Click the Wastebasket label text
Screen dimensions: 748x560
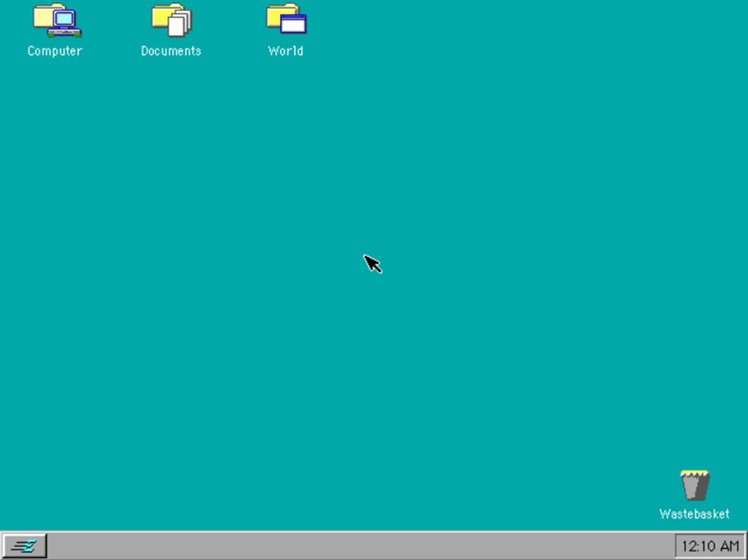click(x=694, y=514)
